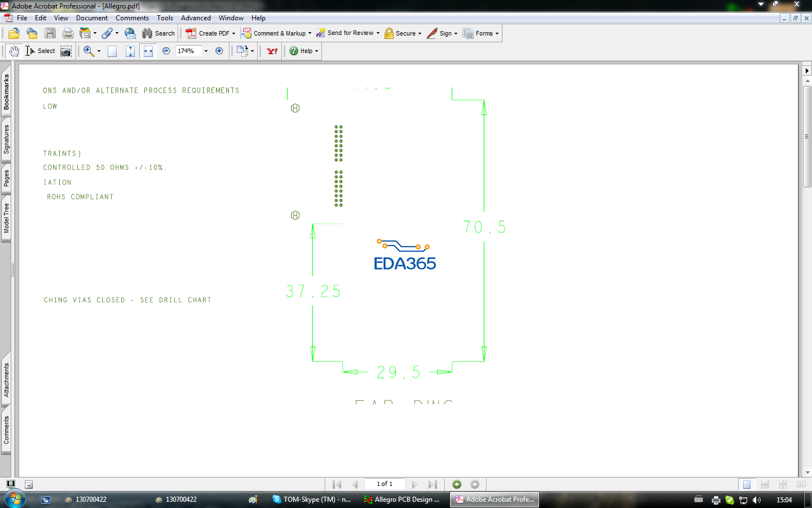Screen dimensions: 812x508
Task: Open the Edit menu
Action: point(41,18)
